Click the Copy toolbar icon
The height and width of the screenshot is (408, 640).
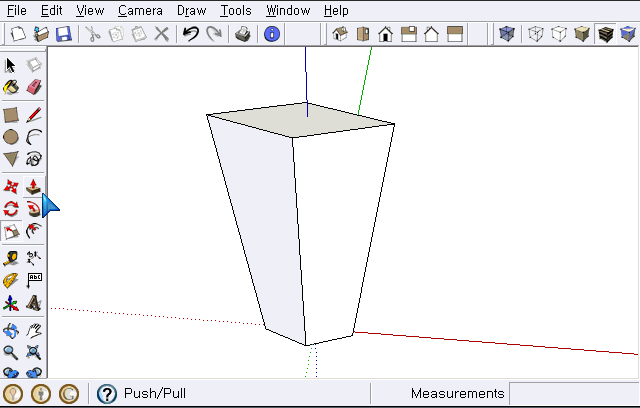coord(116,34)
